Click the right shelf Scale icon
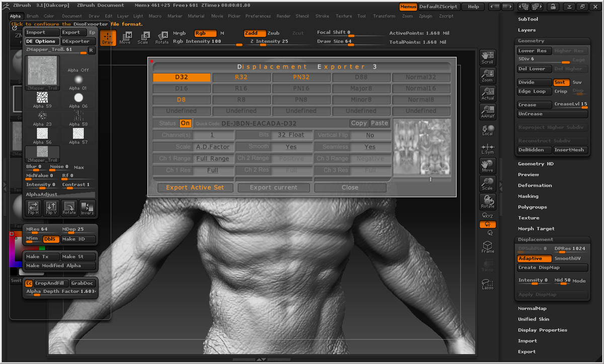Screen dimensions: 604x364 click(487, 184)
